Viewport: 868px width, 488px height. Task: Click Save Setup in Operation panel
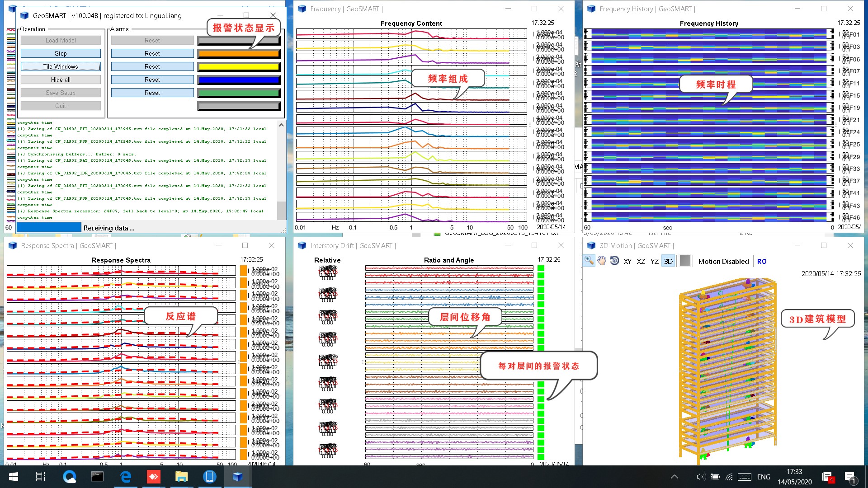(60, 92)
